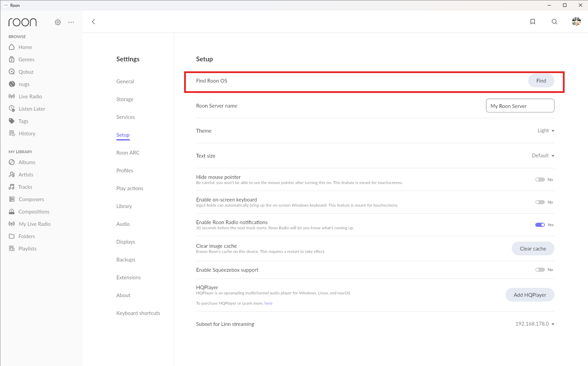Viewport: 588px width, 366px height.
Task: Click the profile avatar picture
Action: click(x=576, y=22)
